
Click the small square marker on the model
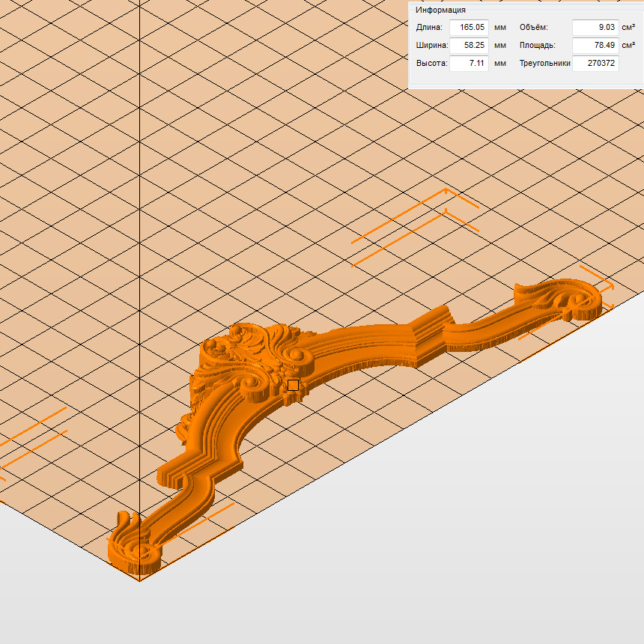point(293,385)
